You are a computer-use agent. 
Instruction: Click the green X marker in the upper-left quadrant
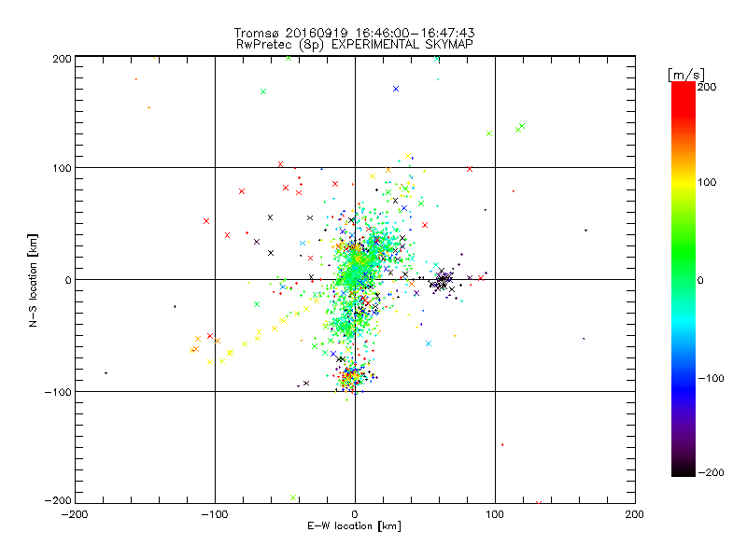click(263, 91)
